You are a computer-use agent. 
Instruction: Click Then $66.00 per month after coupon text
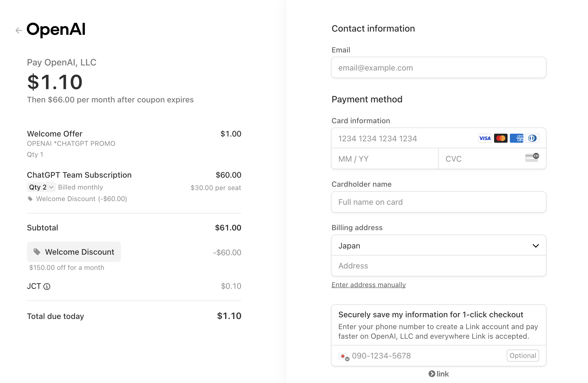click(110, 100)
